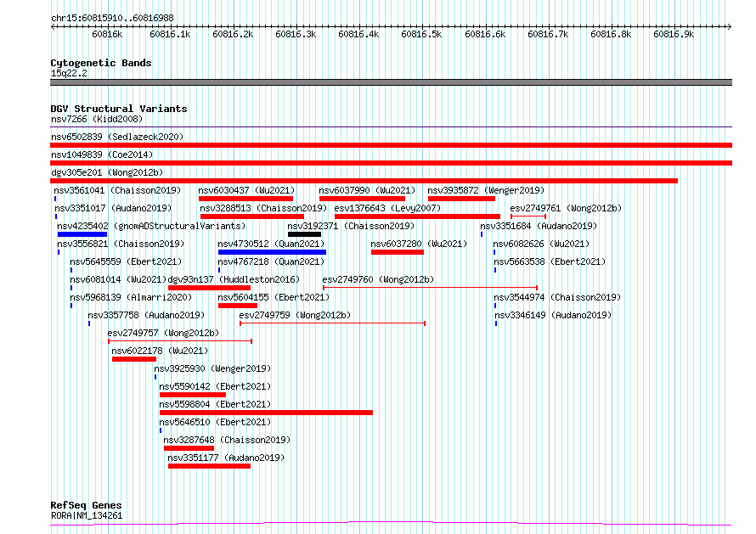Click red bar under nsv6037280 (Wu2021)
This screenshot has width=756, height=534.
click(x=398, y=252)
